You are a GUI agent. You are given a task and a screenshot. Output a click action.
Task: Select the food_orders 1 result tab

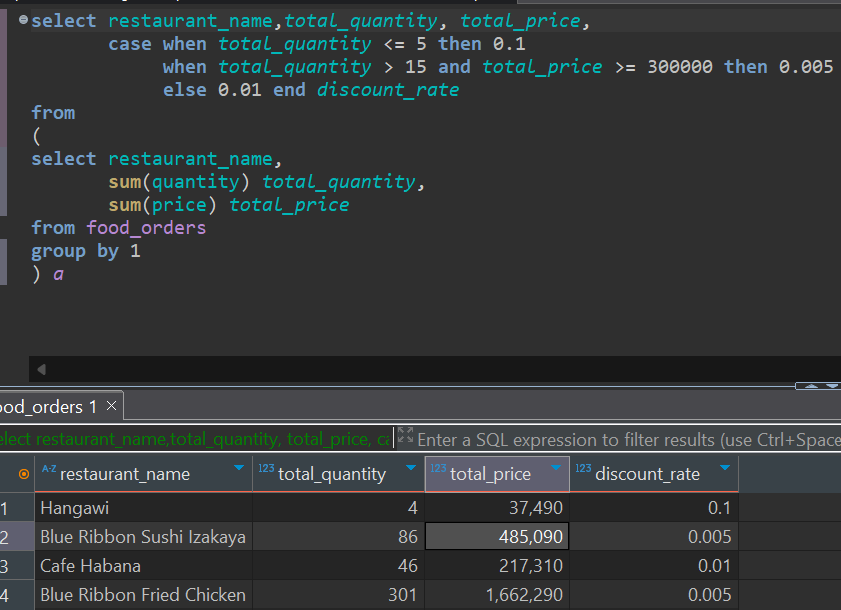coord(51,407)
